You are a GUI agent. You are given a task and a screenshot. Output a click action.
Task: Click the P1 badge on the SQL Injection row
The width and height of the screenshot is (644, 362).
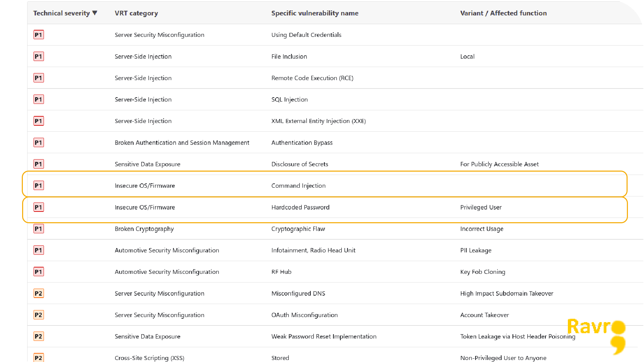pos(39,100)
